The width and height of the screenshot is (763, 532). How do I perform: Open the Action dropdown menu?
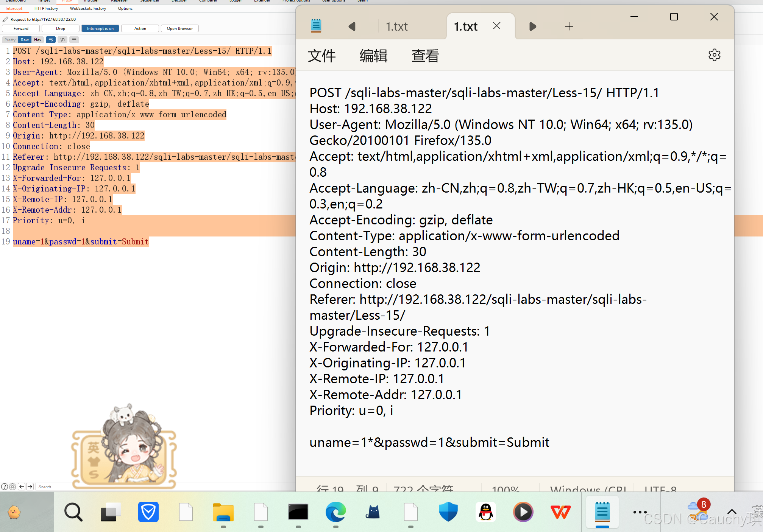click(x=140, y=28)
